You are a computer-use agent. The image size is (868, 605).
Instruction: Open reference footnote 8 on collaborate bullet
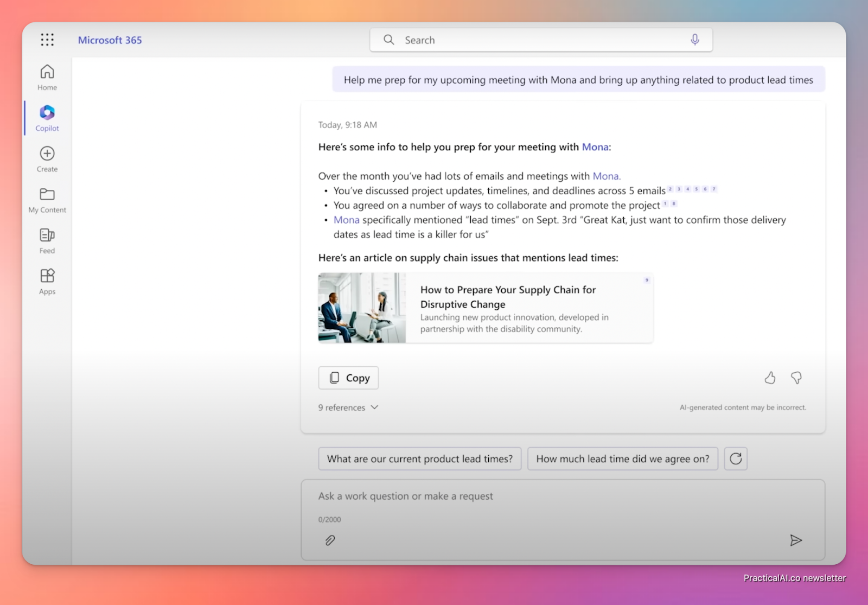[674, 203]
